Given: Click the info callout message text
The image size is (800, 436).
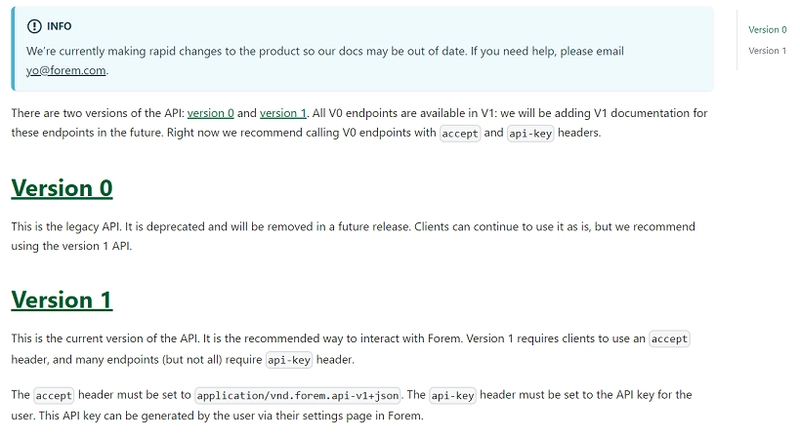Looking at the screenshot, I should (x=325, y=61).
